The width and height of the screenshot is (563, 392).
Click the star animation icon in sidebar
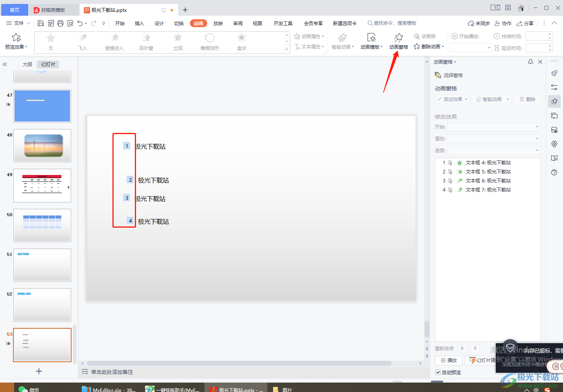click(x=554, y=101)
